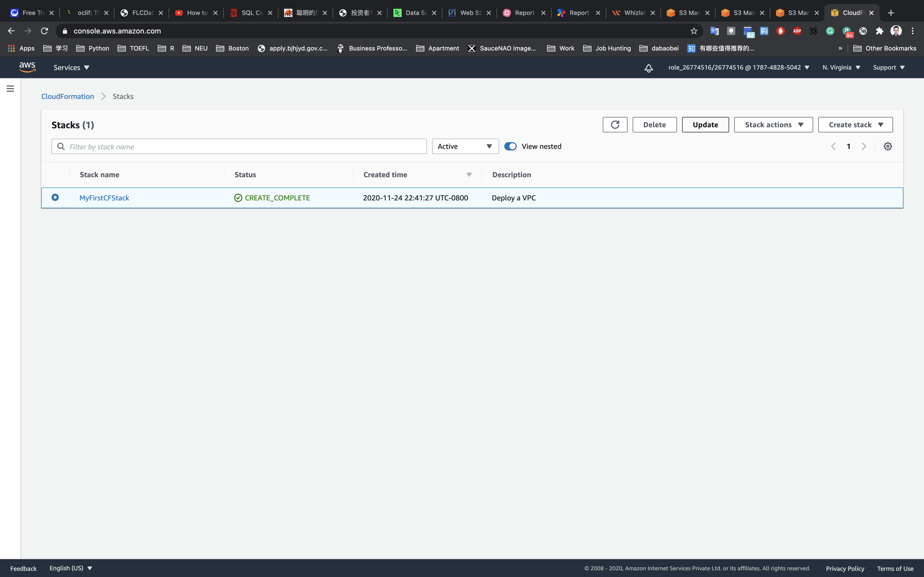Viewport: 924px width, 577px height.
Task: Sort by the Created time column arrow
Action: pyautogui.click(x=469, y=175)
